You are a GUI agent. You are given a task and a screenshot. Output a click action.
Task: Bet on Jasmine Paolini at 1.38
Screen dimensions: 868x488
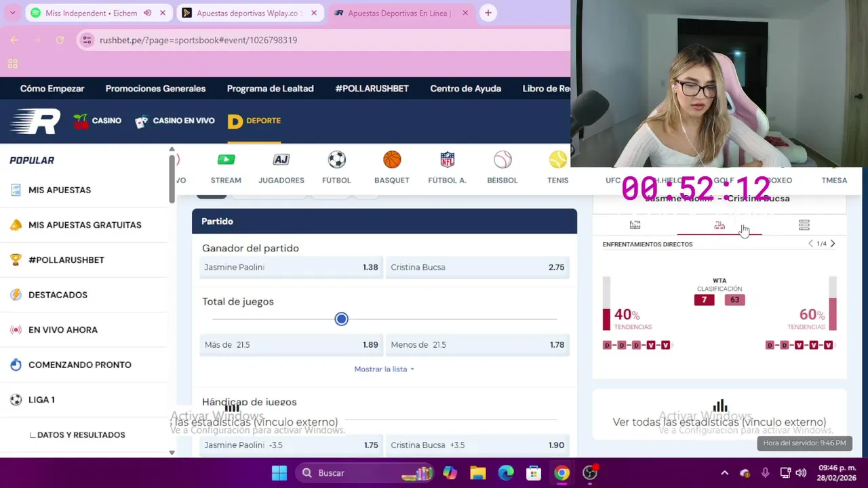[291, 267]
